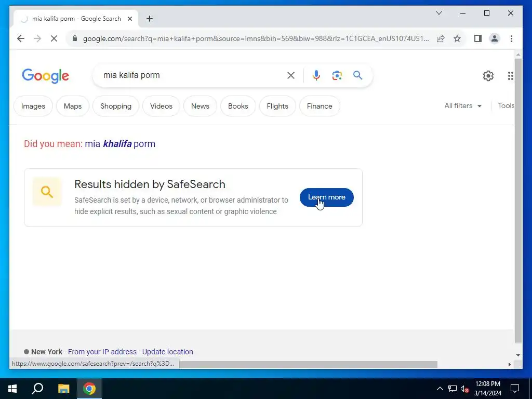Click inside the Google search field

coord(193,75)
